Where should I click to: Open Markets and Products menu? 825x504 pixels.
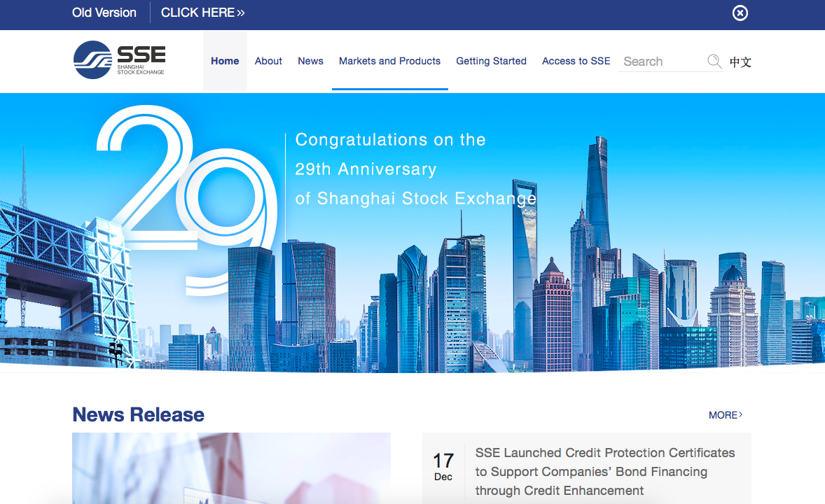[x=389, y=61]
